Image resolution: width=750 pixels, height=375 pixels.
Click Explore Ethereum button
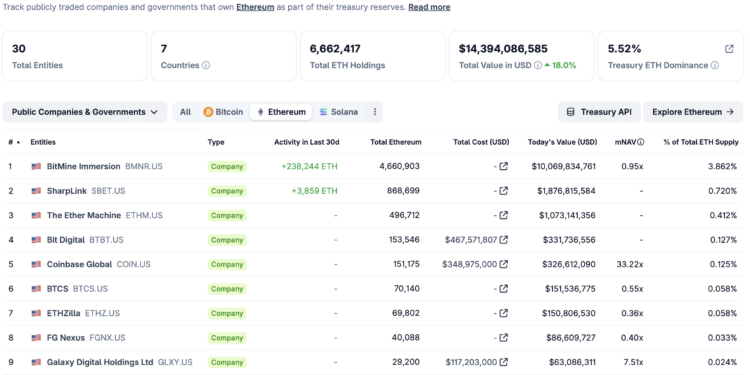(x=693, y=112)
